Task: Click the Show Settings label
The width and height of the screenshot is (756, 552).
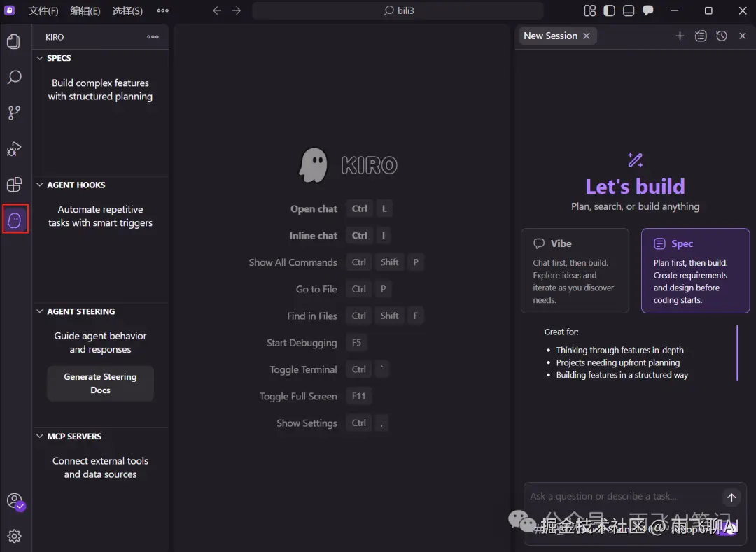Action: pyautogui.click(x=307, y=423)
